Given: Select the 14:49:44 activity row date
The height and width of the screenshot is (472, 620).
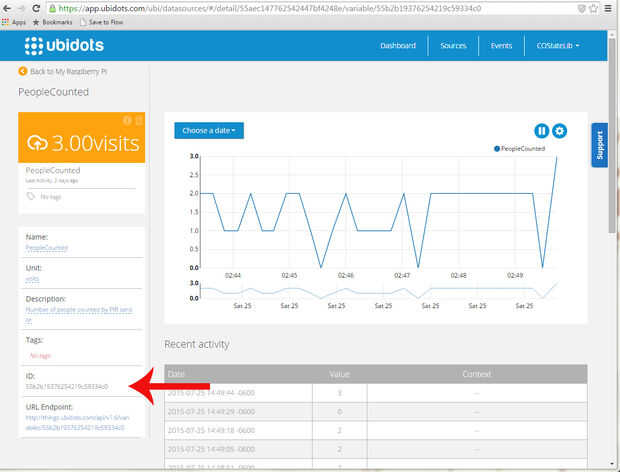Looking at the screenshot, I should point(211,393).
